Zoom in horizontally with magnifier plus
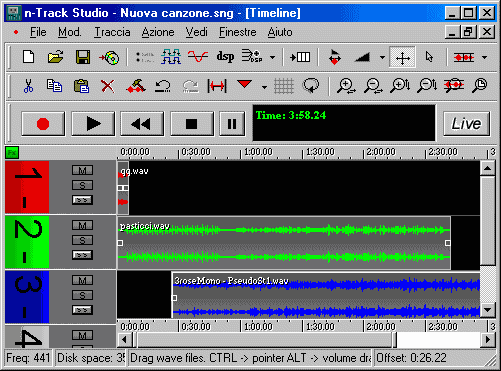 point(346,86)
